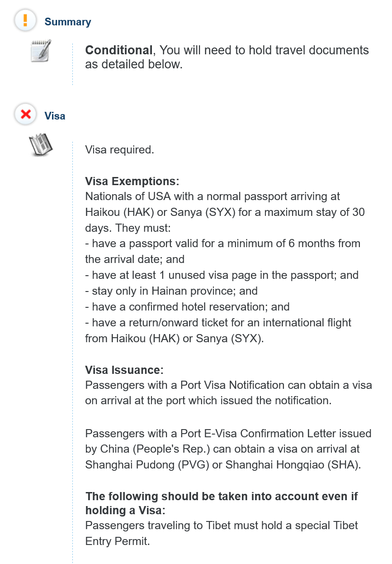Click the passport valid 6 months requirement

click(222, 244)
